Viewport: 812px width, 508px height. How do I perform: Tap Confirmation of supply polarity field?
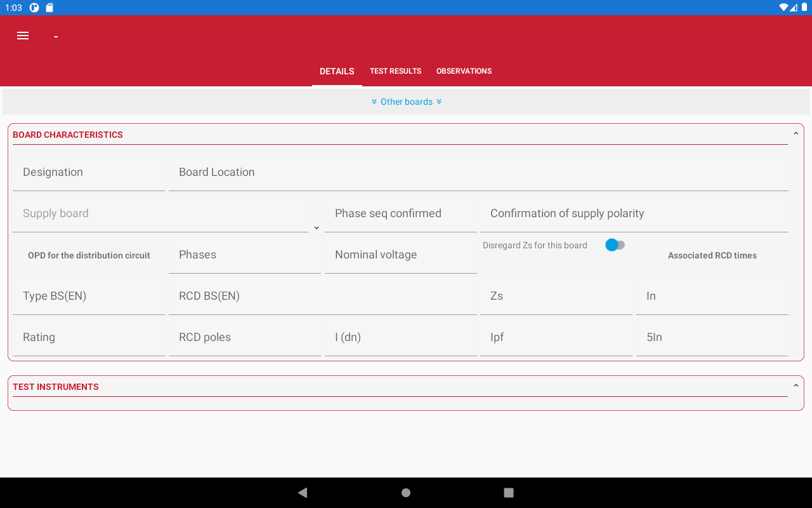634,214
